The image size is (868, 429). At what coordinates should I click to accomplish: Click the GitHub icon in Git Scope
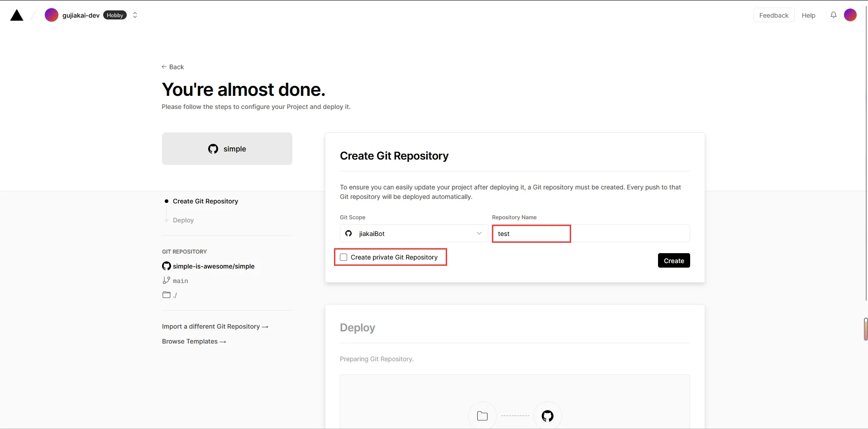[348, 233]
